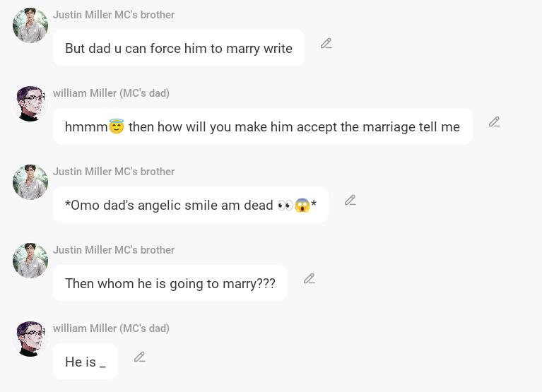Click William's avatar beside "He is _" message
The image size is (542, 392).
pyautogui.click(x=30, y=339)
